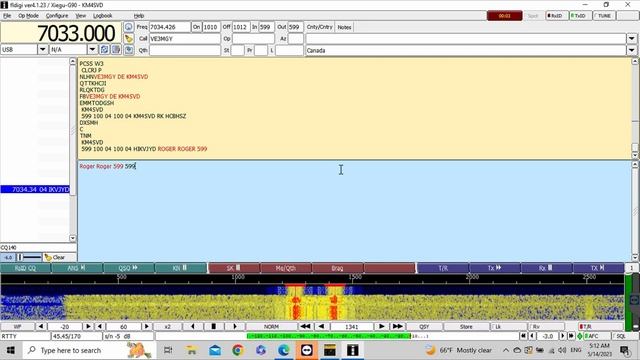The height and width of the screenshot is (360, 640).
Task: Toggle the TUNE button
Action: (604, 16)
